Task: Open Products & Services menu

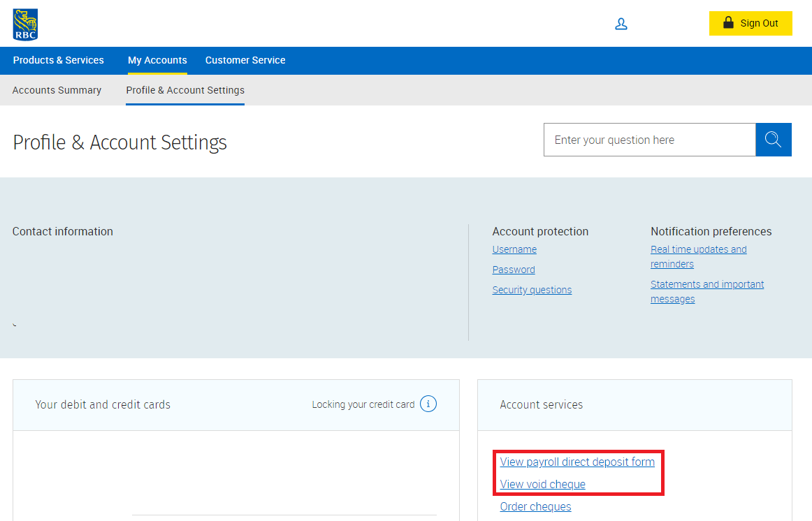Action: pos(59,60)
